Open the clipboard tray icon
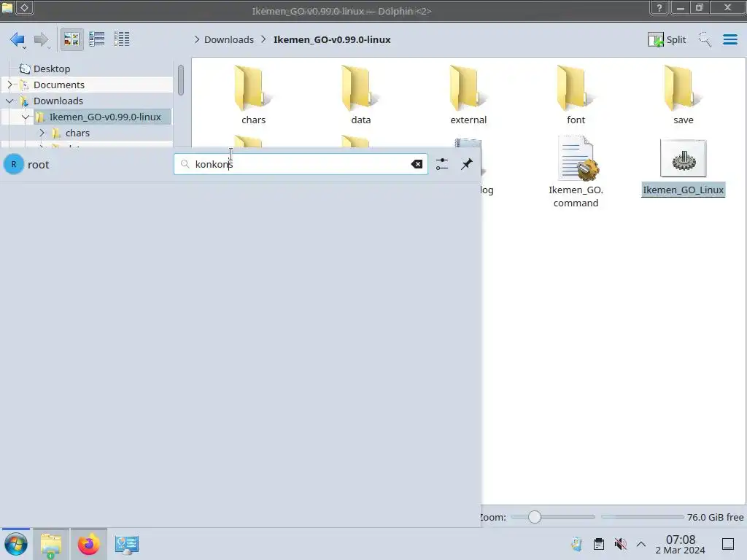Viewport: 747px width, 560px height. [x=599, y=544]
